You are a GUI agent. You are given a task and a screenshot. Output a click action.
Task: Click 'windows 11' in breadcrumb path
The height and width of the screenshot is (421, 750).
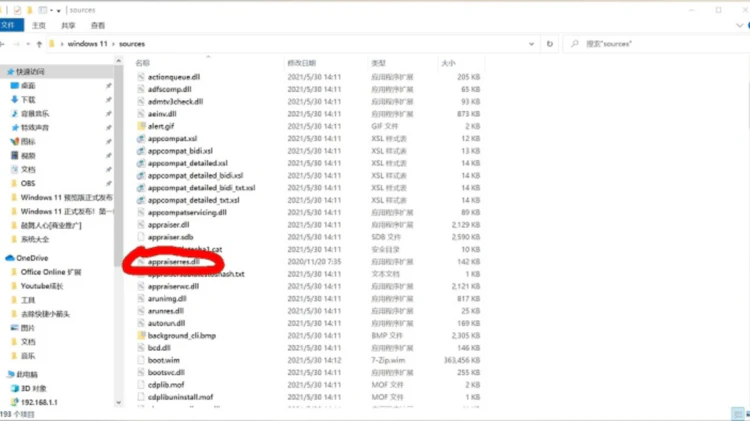tap(88, 44)
